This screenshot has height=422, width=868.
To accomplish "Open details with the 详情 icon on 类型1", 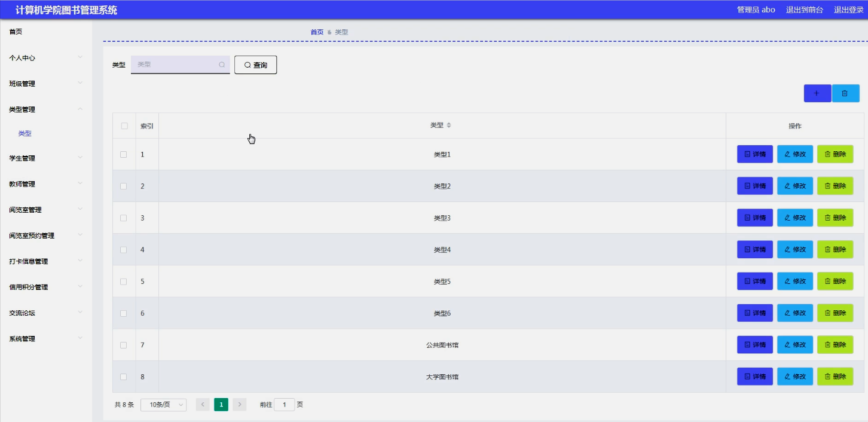I will (747, 154).
